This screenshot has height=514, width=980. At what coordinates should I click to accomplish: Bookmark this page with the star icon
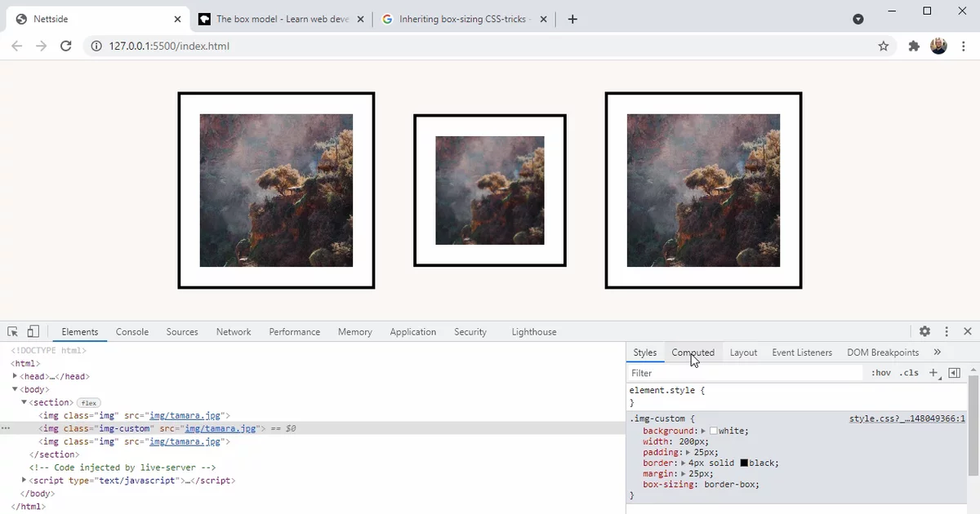[x=884, y=46]
